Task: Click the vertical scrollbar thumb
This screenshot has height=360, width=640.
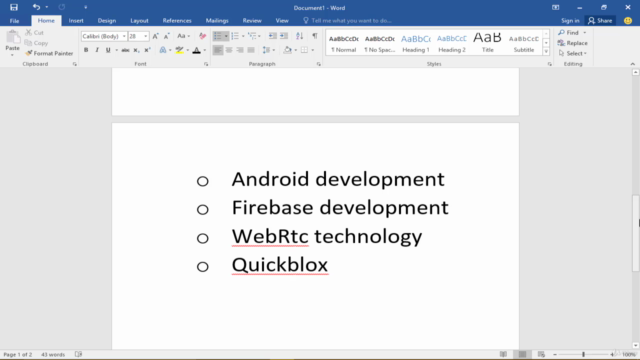Action: coord(636,233)
